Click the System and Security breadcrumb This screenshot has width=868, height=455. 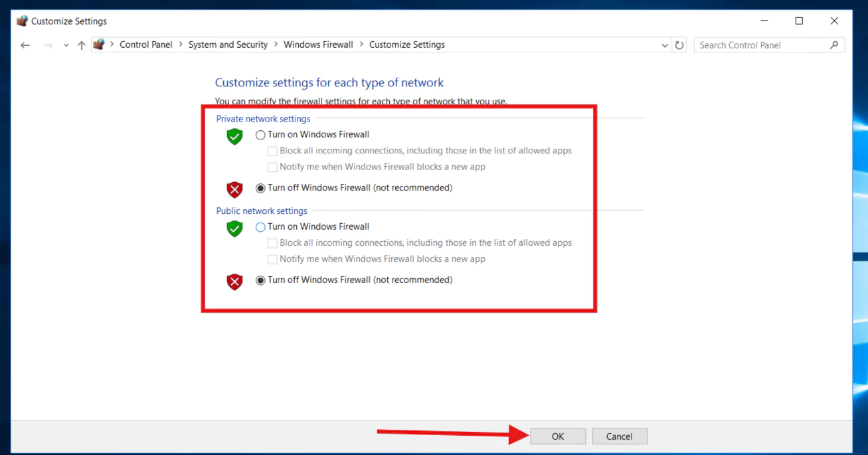click(x=228, y=45)
